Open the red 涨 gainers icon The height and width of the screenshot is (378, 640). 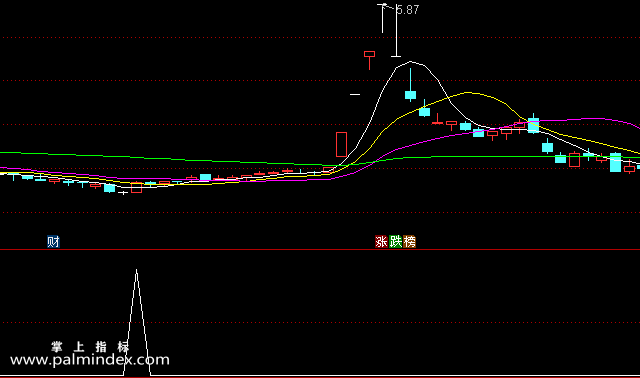[381, 242]
